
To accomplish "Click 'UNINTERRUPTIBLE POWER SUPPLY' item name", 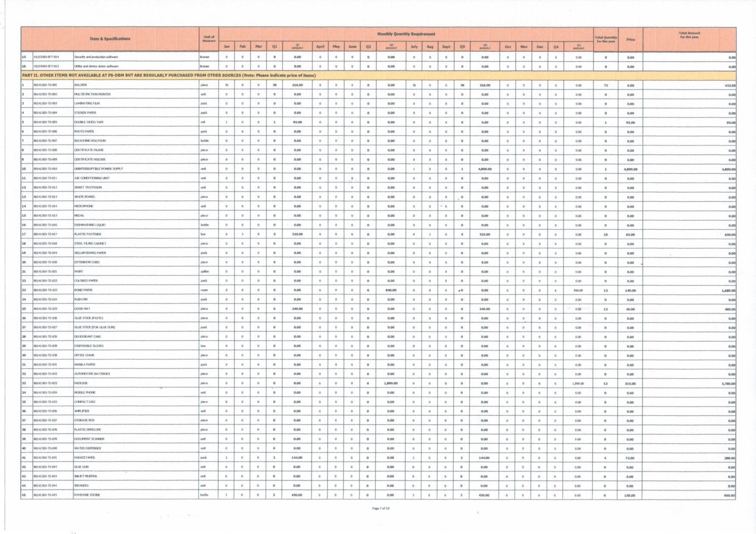I will [98, 169].
